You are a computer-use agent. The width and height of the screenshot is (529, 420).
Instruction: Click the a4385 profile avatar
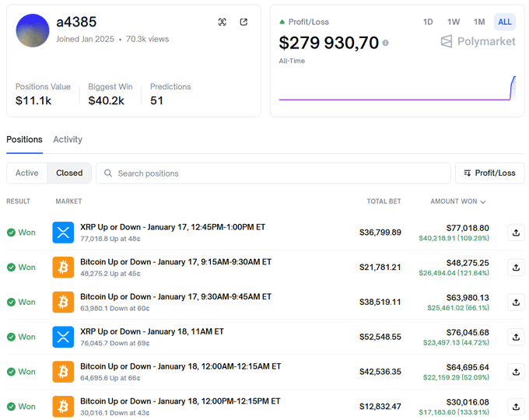click(x=33, y=30)
